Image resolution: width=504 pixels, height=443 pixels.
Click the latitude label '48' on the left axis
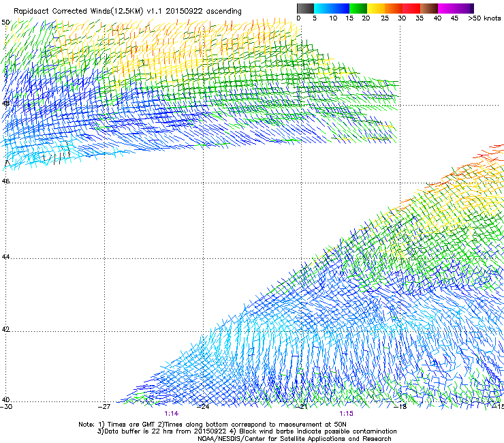[x=5, y=104]
